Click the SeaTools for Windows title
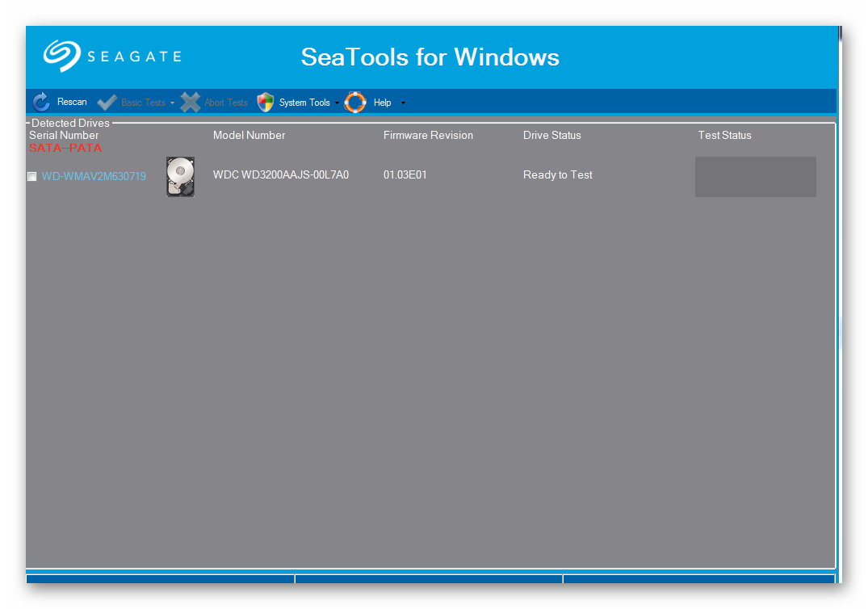Screen dimensions: 868x609 (430, 57)
